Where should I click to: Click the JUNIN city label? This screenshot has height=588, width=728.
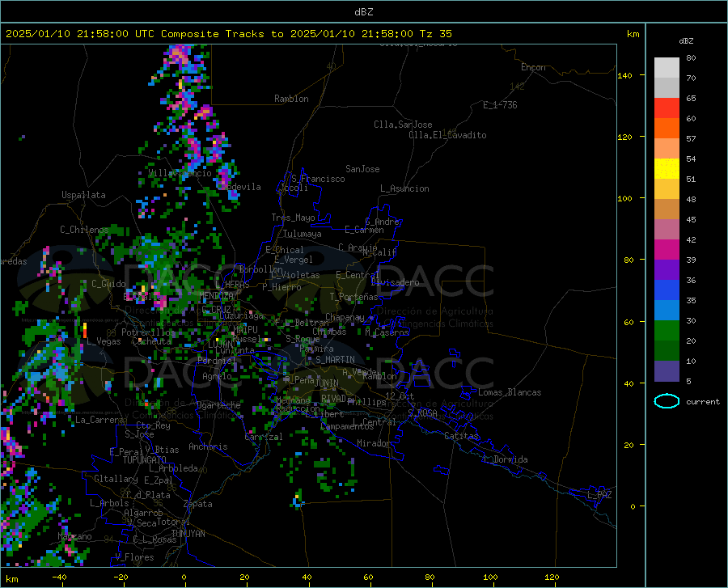point(327,383)
